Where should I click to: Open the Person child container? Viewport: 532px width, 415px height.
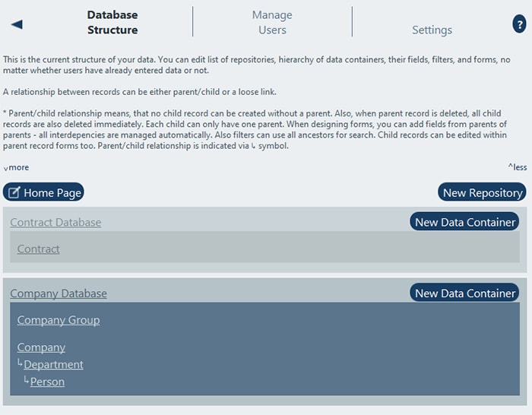tap(47, 382)
